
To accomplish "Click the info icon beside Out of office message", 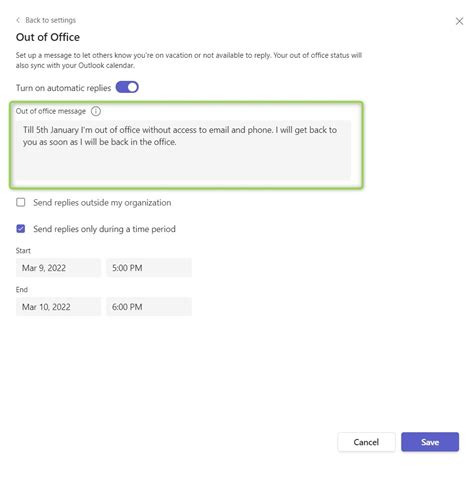I will point(96,111).
